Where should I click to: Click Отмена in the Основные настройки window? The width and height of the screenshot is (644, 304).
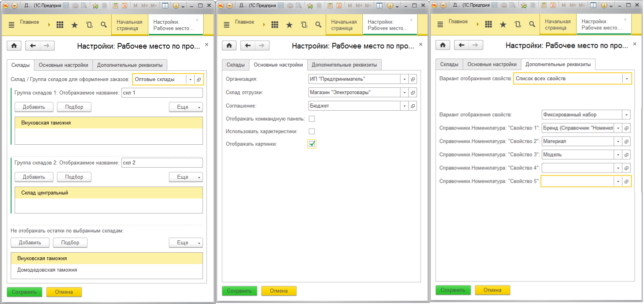(x=278, y=291)
